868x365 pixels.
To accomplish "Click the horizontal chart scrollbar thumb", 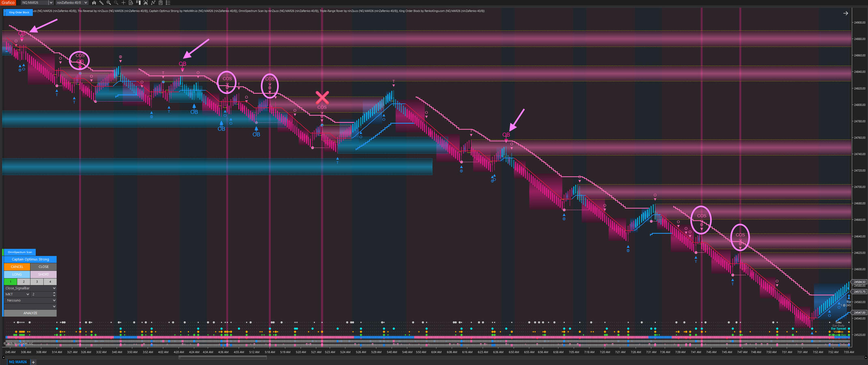I will pos(222,357).
